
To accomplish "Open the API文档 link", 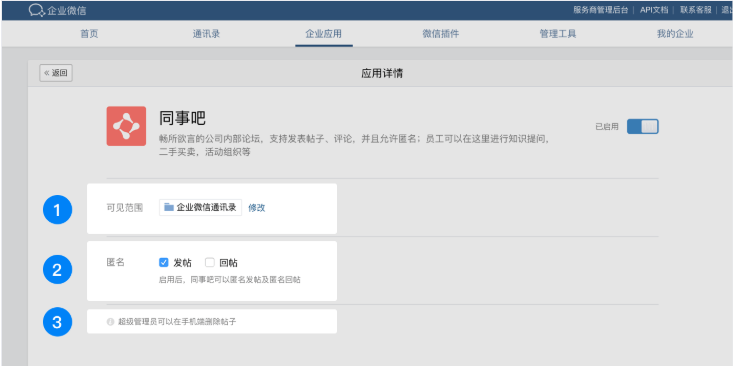I will coord(654,10).
